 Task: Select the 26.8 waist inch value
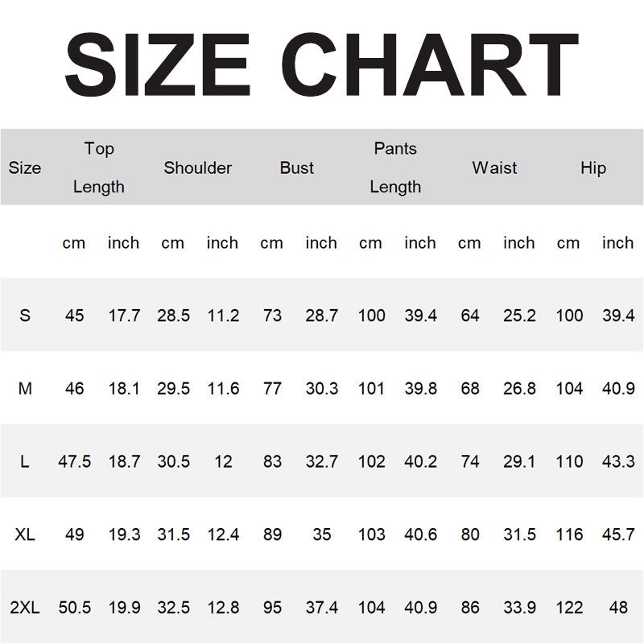(x=519, y=389)
